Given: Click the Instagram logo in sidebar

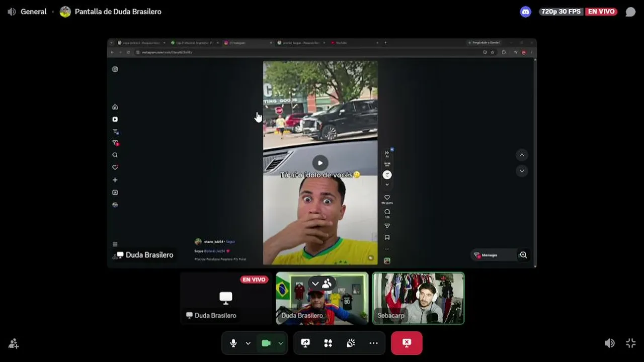Looking at the screenshot, I should coord(115,69).
